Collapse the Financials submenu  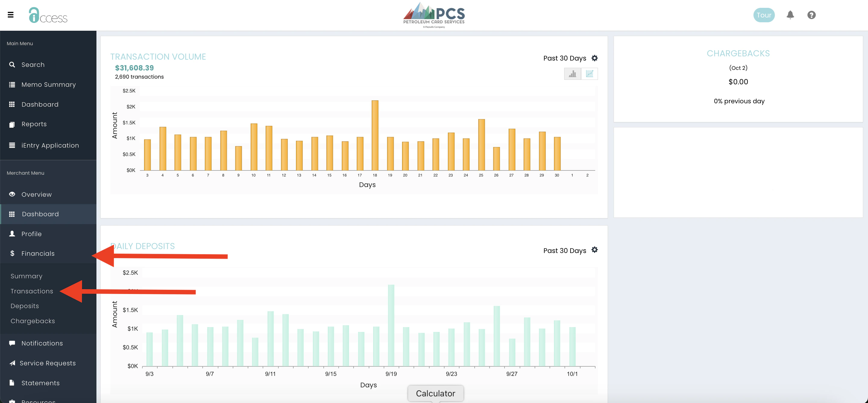point(38,254)
